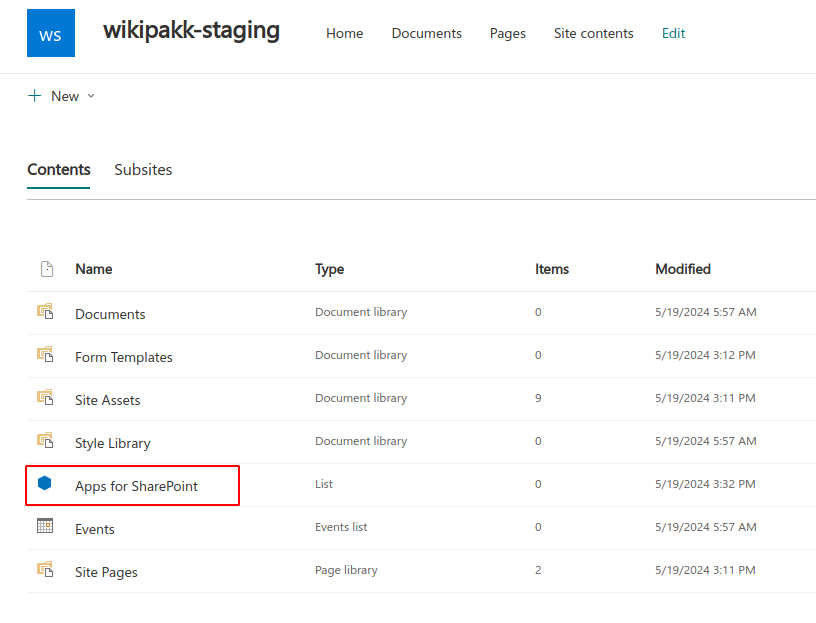Expand the New dropdown chevron
Screen dimensions: 816x623
[91, 96]
